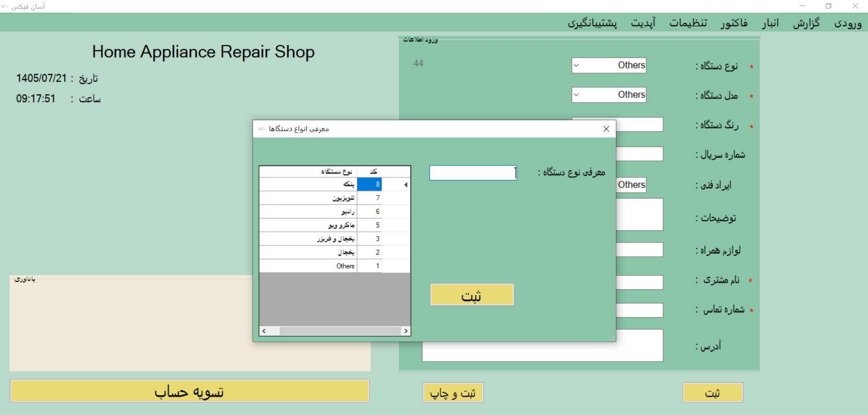
Task: Click the table's right scroll arrow
Action: (406, 331)
